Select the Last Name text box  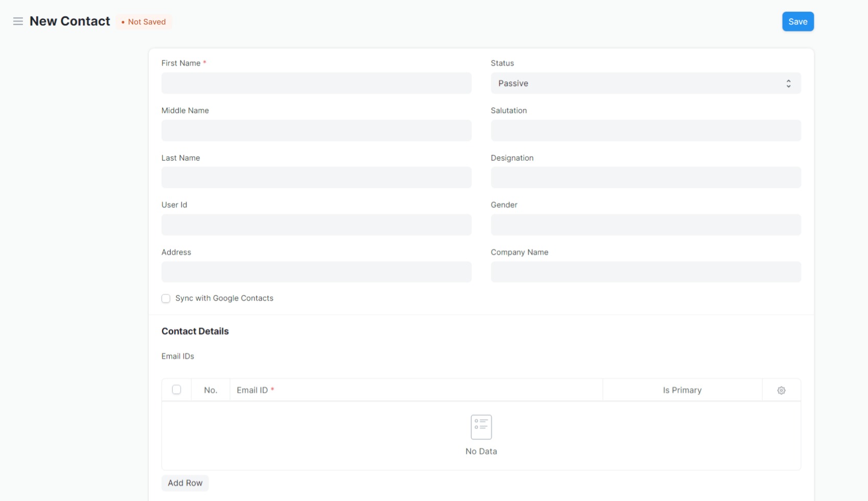coord(316,178)
